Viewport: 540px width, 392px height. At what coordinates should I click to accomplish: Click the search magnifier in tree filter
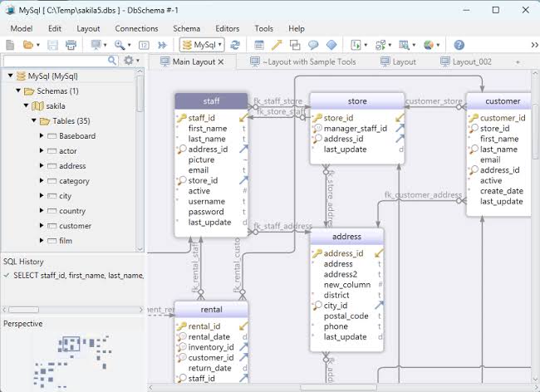(x=112, y=61)
